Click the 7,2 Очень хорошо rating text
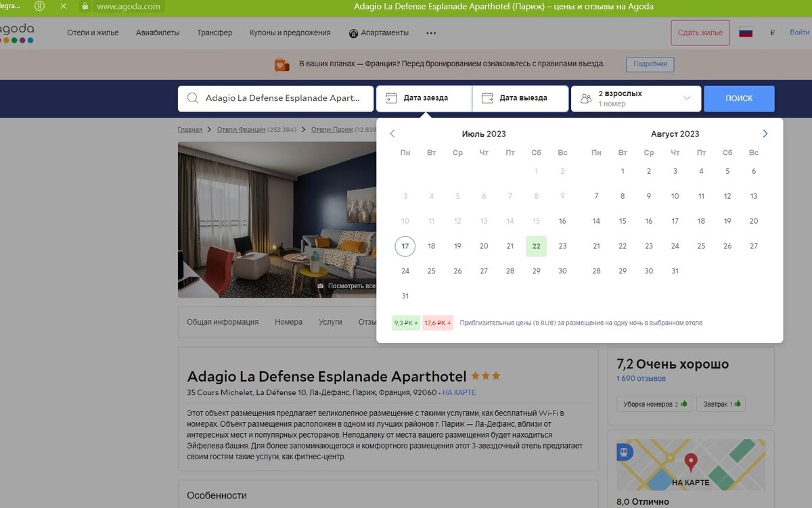812x508 pixels. [x=673, y=364]
